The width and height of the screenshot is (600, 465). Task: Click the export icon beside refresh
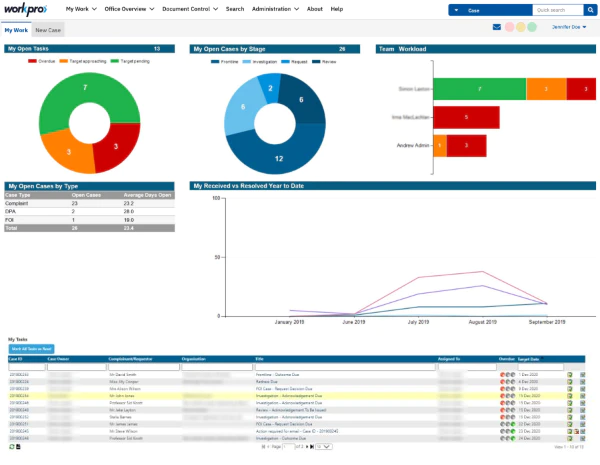18,447
